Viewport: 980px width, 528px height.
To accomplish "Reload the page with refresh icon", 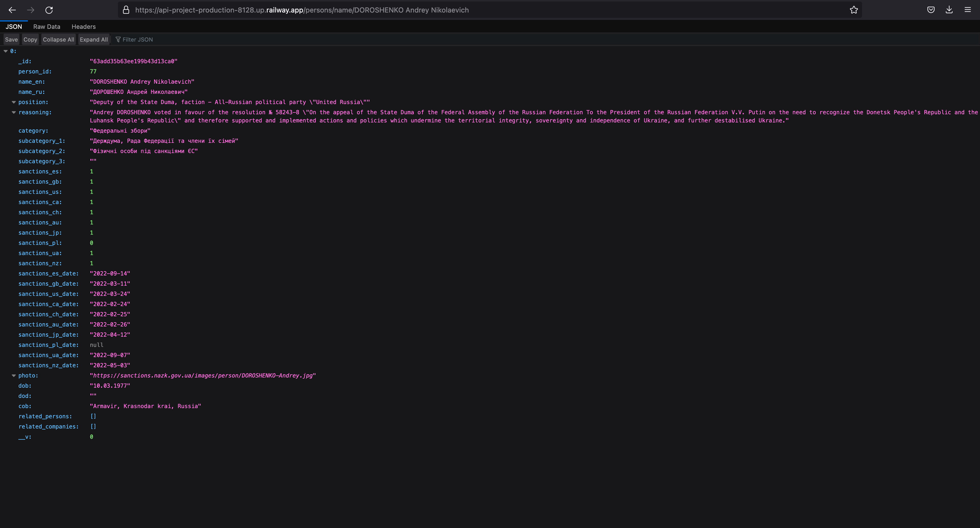I will click(x=49, y=10).
